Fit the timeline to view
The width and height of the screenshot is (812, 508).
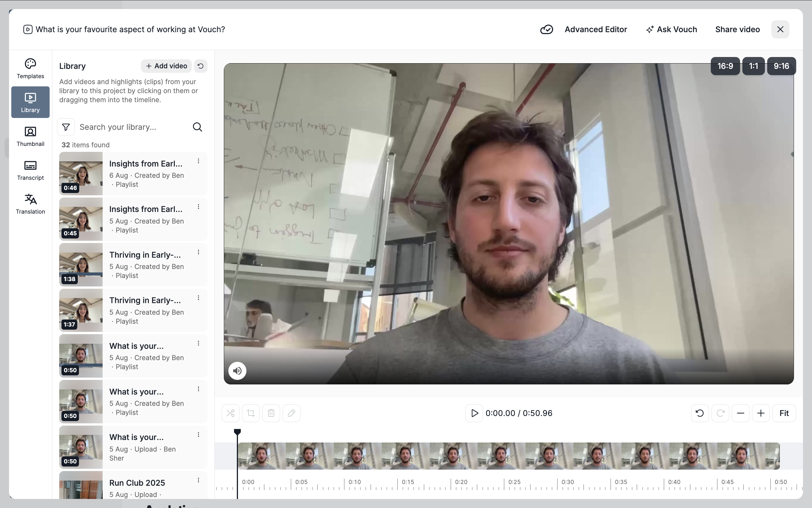tap(784, 413)
